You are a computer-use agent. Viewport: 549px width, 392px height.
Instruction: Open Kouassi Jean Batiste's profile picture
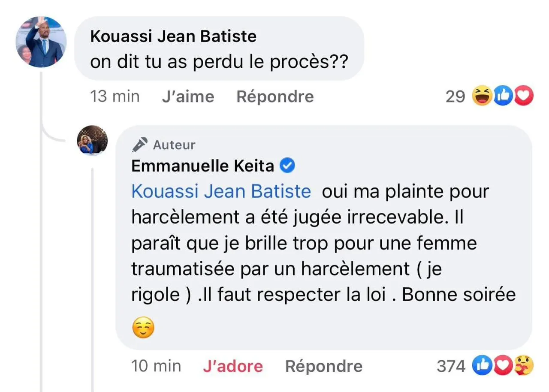[41, 42]
